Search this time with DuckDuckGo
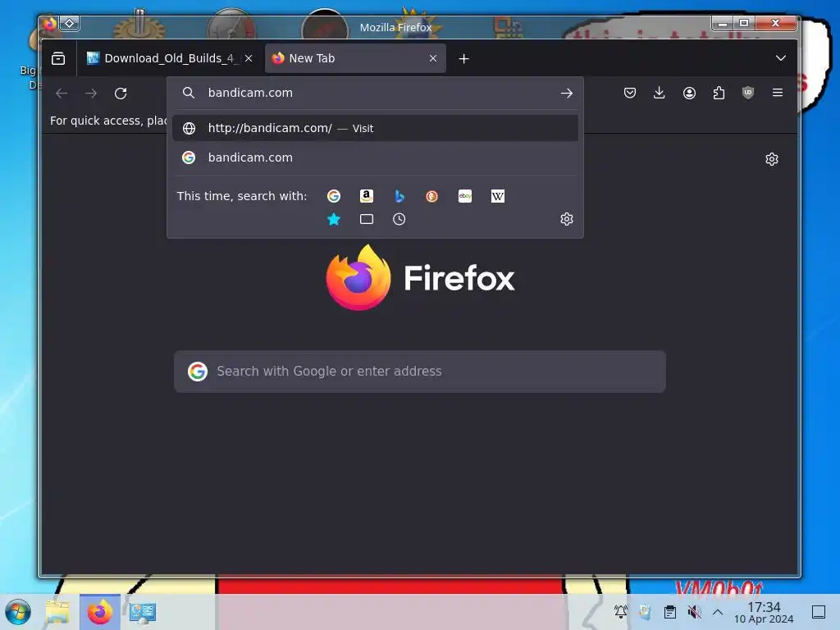 pyautogui.click(x=431, y=196)
